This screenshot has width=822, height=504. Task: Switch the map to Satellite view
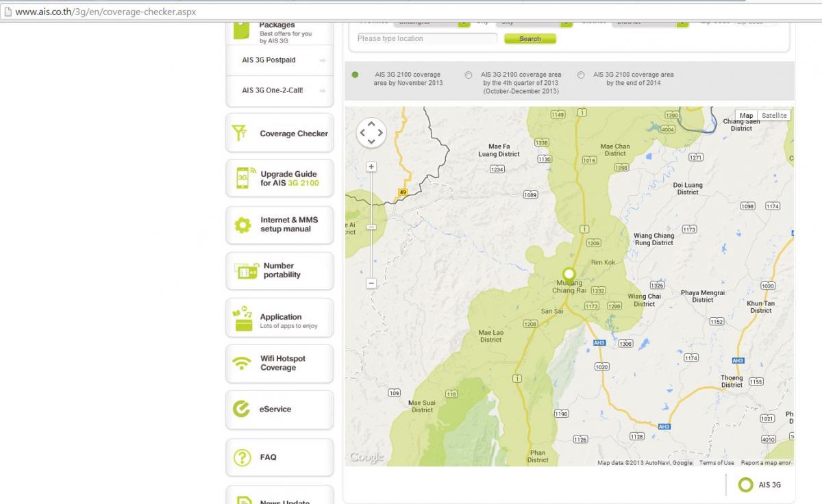(774, 115)
